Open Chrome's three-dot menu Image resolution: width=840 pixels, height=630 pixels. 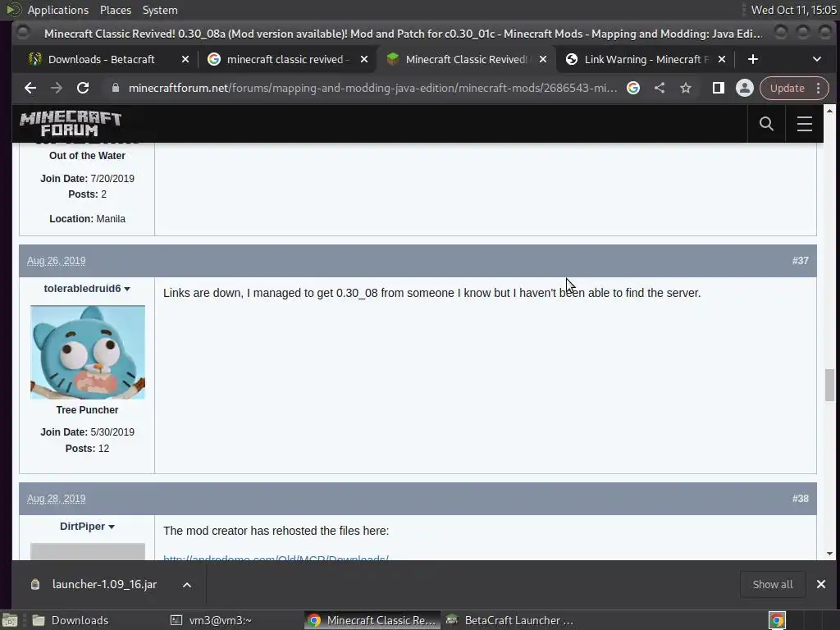(x=818, y=88)
